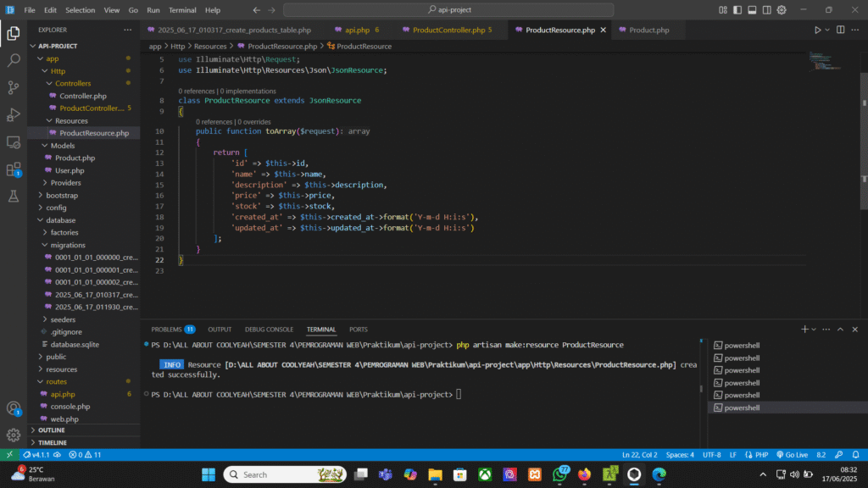Expand the OUTLINE section
Screen dimensions: 868x488
coord(51,430)
